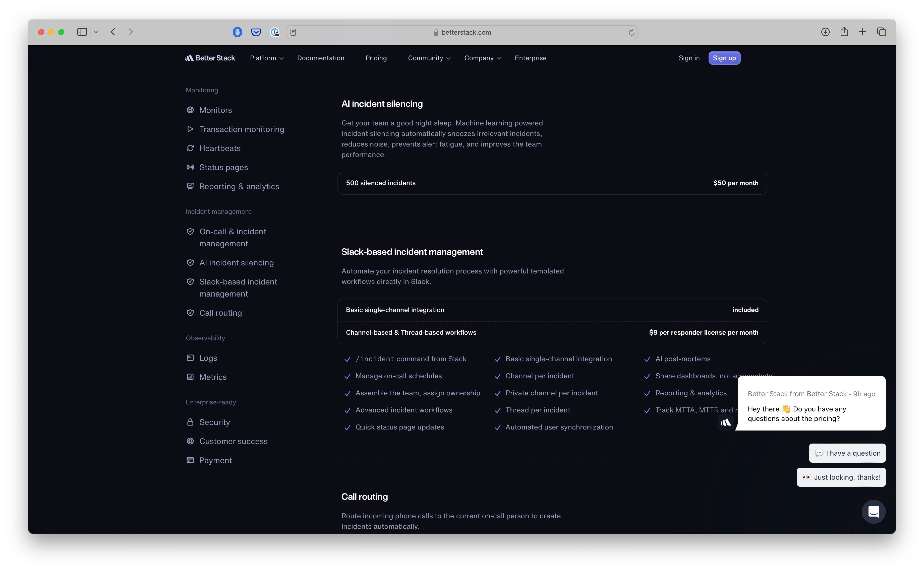Expand the Company menu
This screenshot has height=571, width=924.
click(x=483, y=58)
